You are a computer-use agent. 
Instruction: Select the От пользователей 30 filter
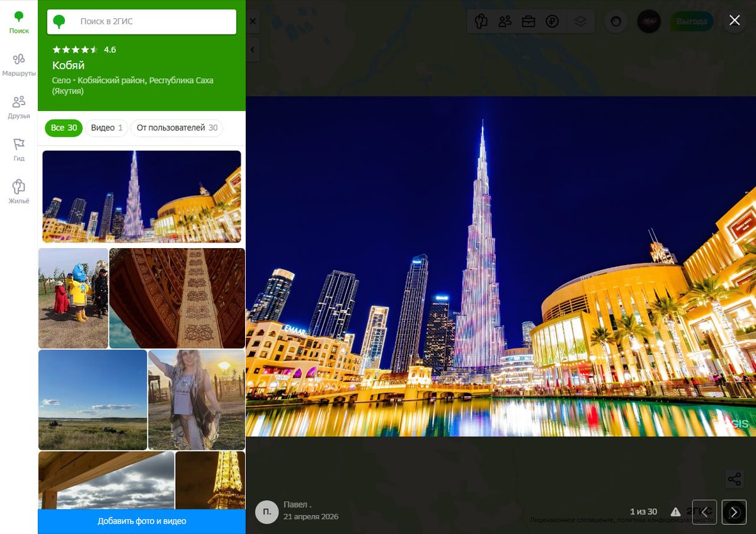tap(177, 128)
